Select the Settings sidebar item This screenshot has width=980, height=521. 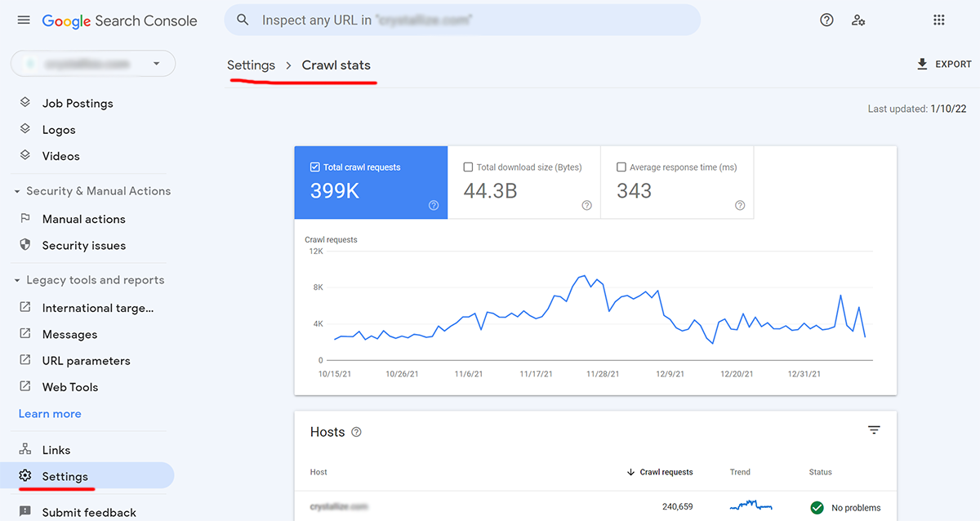pos(87,475)
